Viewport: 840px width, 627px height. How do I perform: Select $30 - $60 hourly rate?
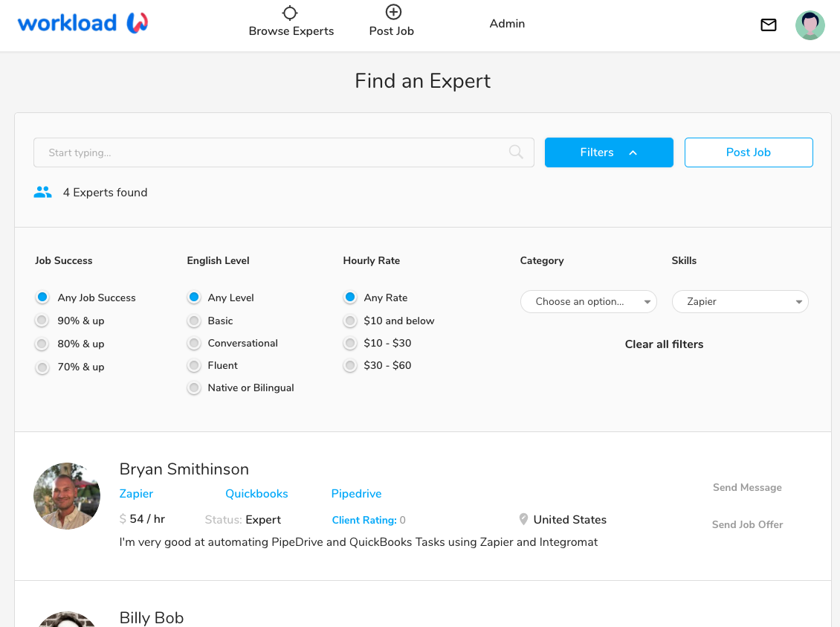point(350,365)
